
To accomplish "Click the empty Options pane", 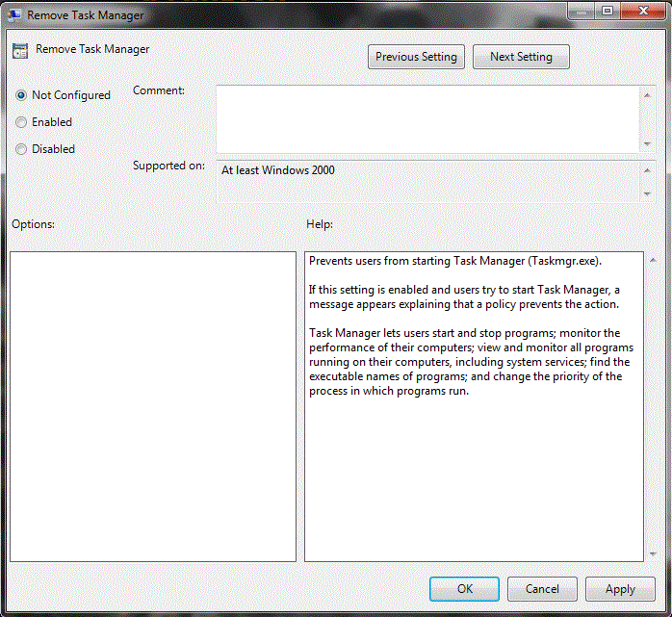I will click(153, 406).
